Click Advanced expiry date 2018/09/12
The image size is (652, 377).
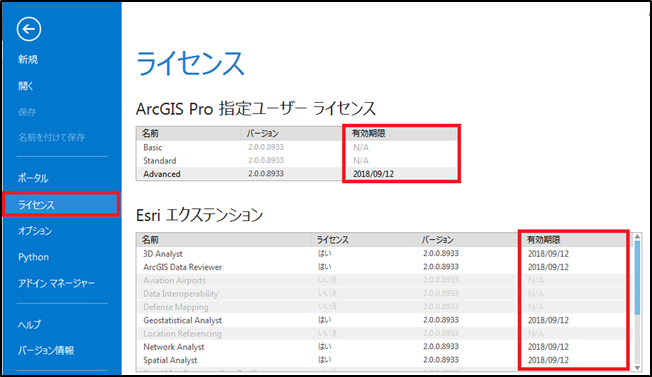pos(373,174)
